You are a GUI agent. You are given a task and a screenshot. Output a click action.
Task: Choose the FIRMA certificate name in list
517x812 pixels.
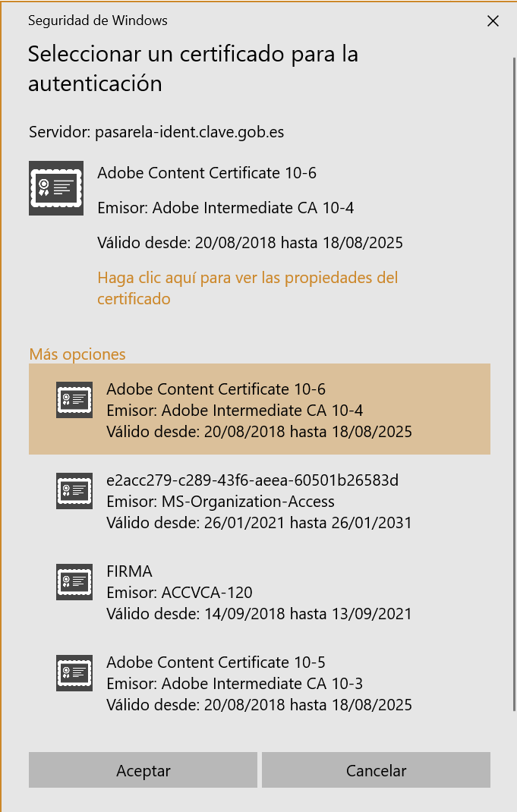(130, 571)
